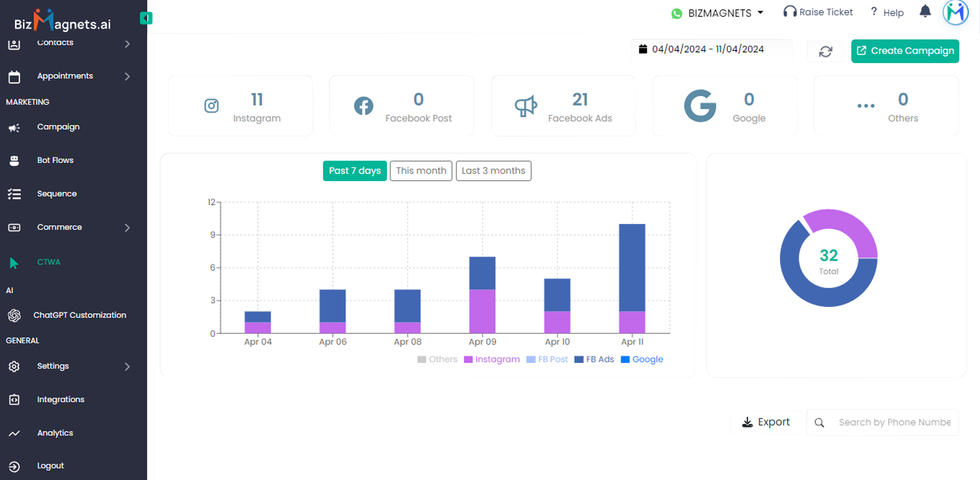
Task: Select the Past 7 days tab
Action: pyautogui.click(x=355, y=171)
